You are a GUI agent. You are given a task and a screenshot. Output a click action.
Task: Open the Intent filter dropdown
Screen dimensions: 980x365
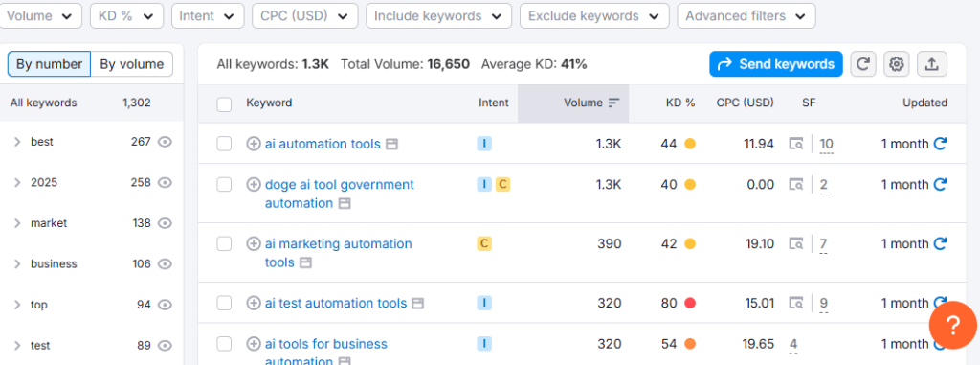point(208,16)
